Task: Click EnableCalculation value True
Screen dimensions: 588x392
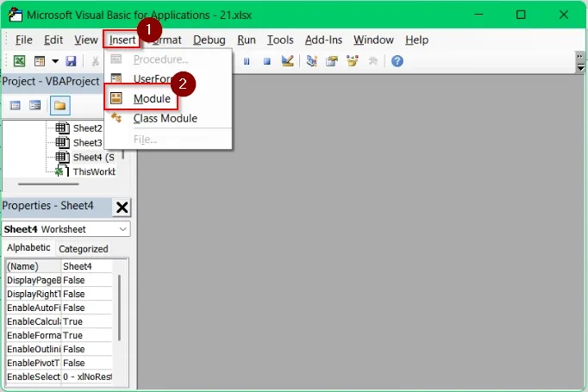Action: (86, 321)
